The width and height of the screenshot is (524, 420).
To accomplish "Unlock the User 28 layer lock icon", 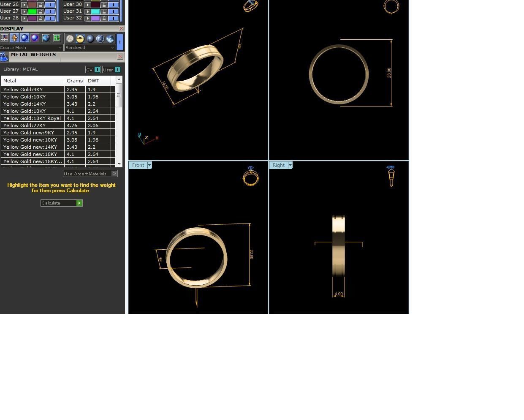I will 41,18.
